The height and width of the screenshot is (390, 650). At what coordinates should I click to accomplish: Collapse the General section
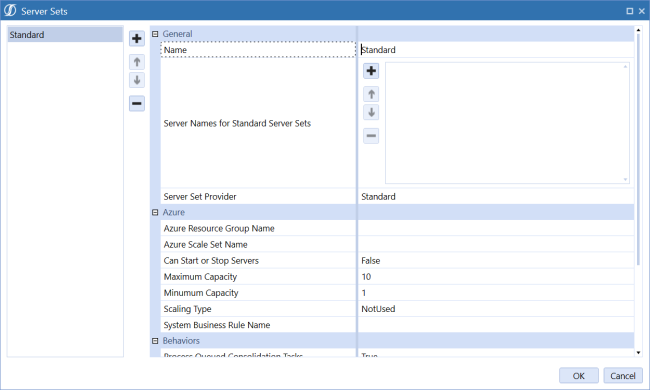155,34
